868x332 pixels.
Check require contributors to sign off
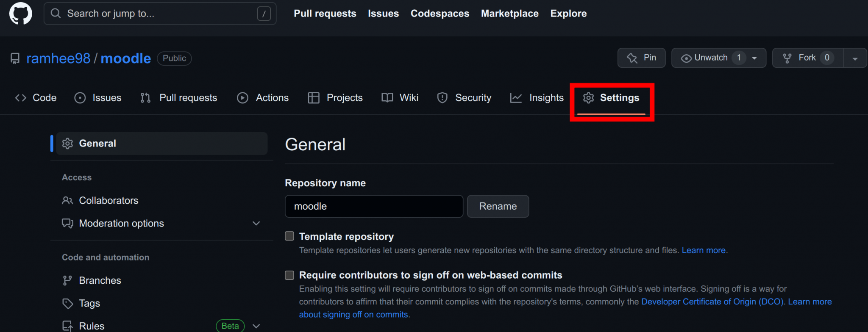289,275
